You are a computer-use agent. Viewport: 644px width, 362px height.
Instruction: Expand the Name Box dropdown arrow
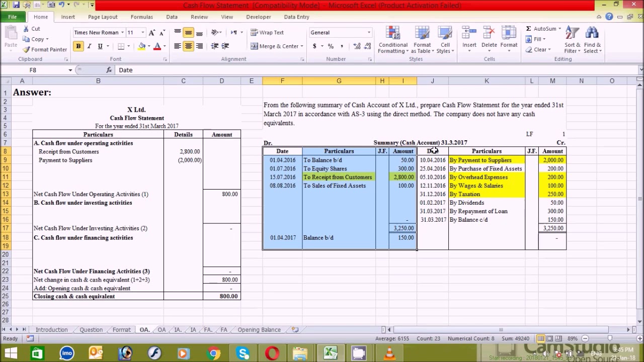click(x=70, y=70)
